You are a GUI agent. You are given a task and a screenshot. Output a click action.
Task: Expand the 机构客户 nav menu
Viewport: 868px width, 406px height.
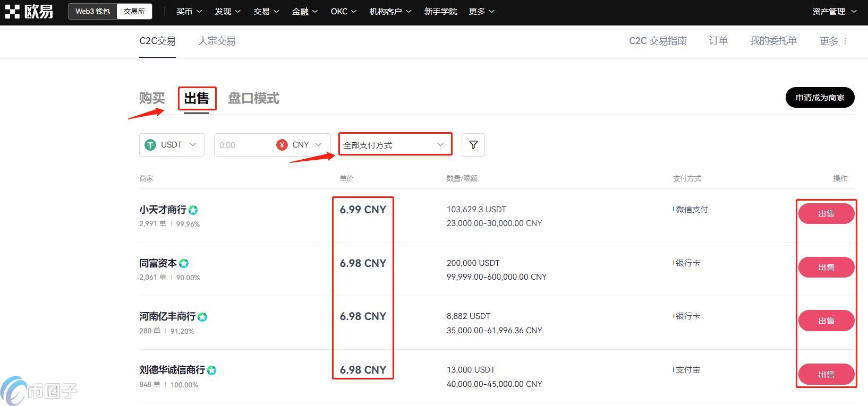click(390, 11)
